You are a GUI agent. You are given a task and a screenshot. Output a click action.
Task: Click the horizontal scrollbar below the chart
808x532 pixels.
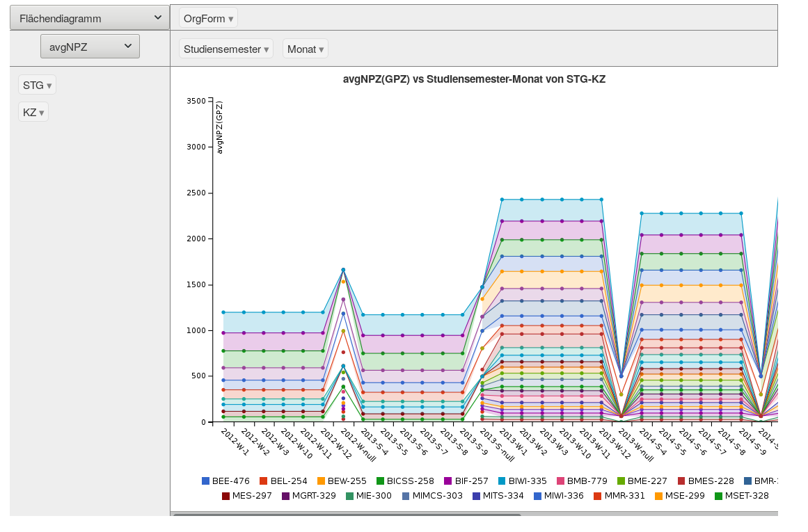(x=347, y=515)
